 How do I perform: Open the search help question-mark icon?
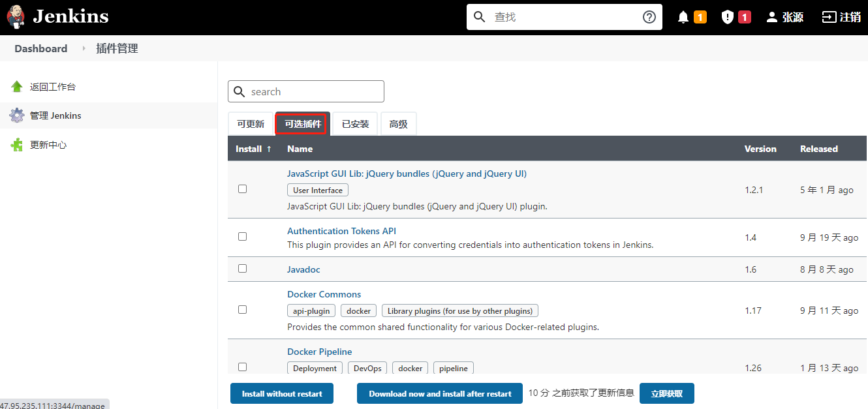click(x=649, y=17)
